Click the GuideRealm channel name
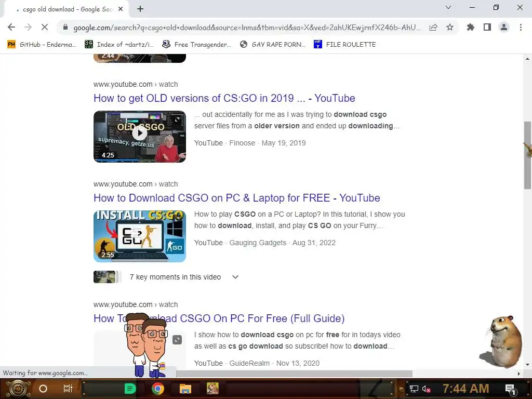Viewport: 532px width, 399px height. 249,363
